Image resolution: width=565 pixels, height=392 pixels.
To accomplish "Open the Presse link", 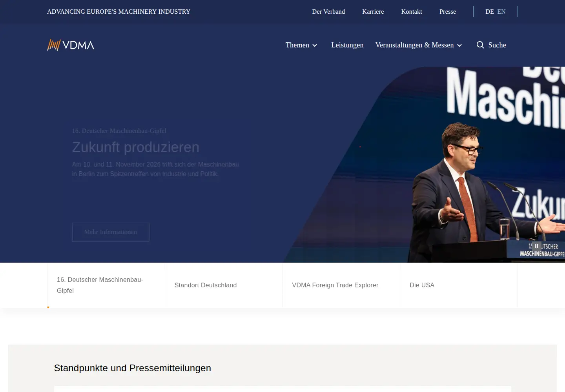I will [448, 12].
